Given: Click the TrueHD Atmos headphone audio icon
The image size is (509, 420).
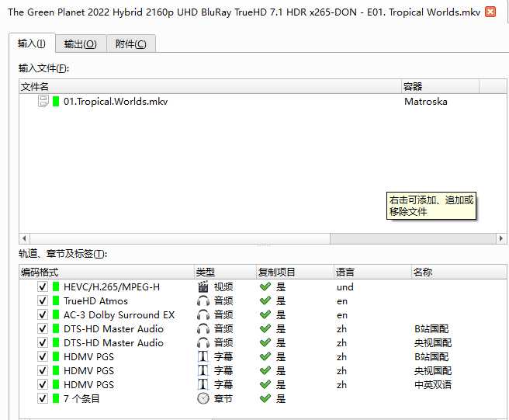Looking at the screenshot, I should click(x=203, y=301).
